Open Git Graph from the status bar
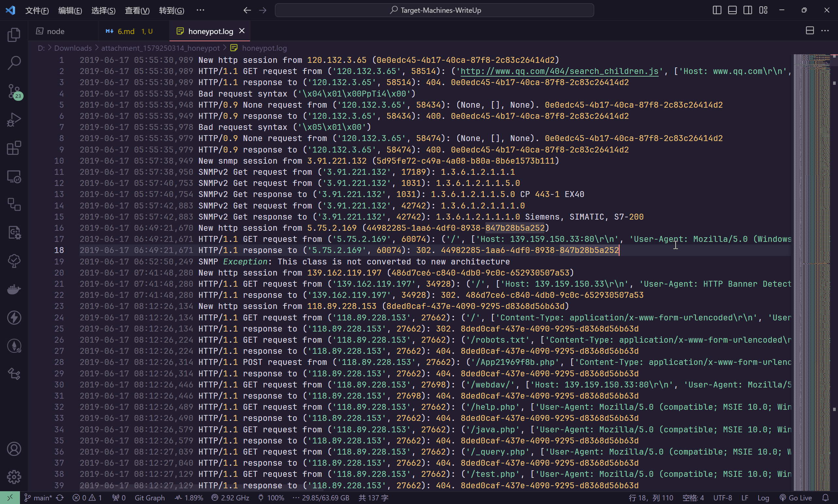The width and height of the screenshot is (838, 504). [150, 497]
